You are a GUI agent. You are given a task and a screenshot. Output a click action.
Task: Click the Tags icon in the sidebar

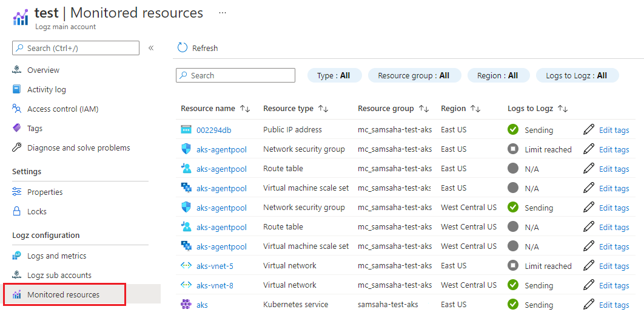click(x=16, y=128)
